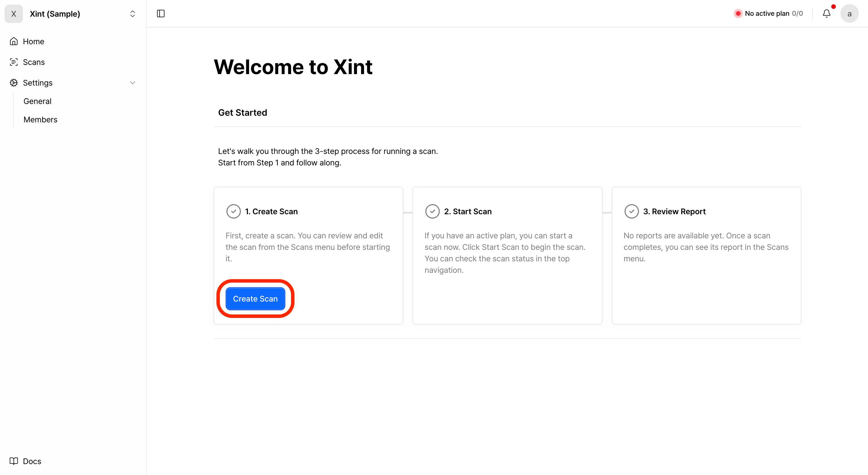The height and width of the screenshot is (475, 868).
Task: Collapse the Settings section chevron
Action: (x=133, y=83)
